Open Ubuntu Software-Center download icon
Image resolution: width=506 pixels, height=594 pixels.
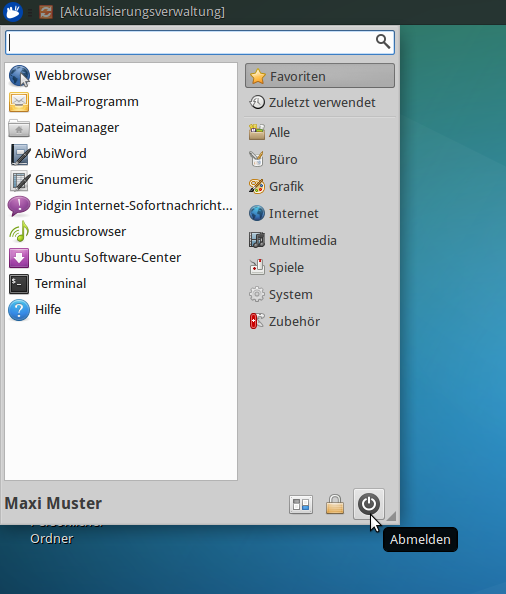[x=19, y=258]
